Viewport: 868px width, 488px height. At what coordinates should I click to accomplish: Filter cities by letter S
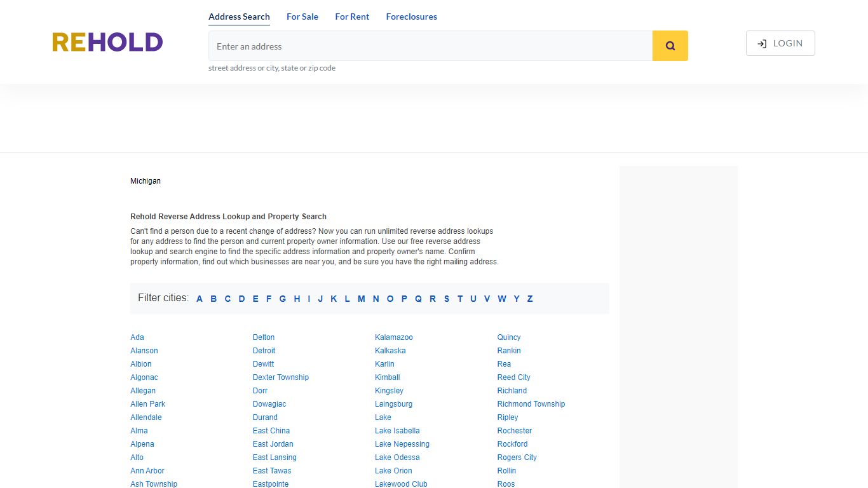[x=447, y=299]
